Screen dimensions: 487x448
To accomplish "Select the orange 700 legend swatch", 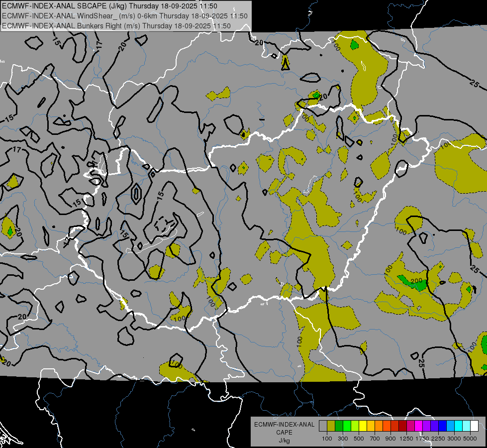I will [x=379, y=426].
